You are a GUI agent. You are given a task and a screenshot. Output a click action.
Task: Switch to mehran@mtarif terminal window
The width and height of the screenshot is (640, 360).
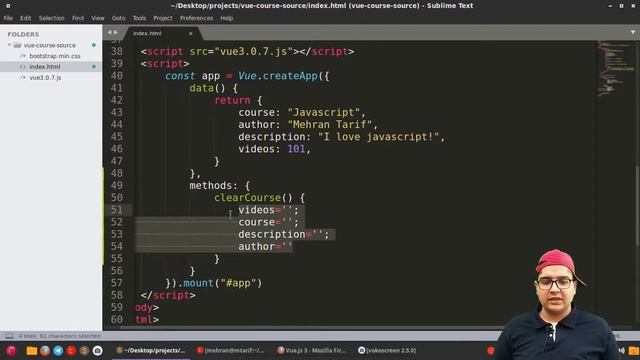(x=231, y=350)
